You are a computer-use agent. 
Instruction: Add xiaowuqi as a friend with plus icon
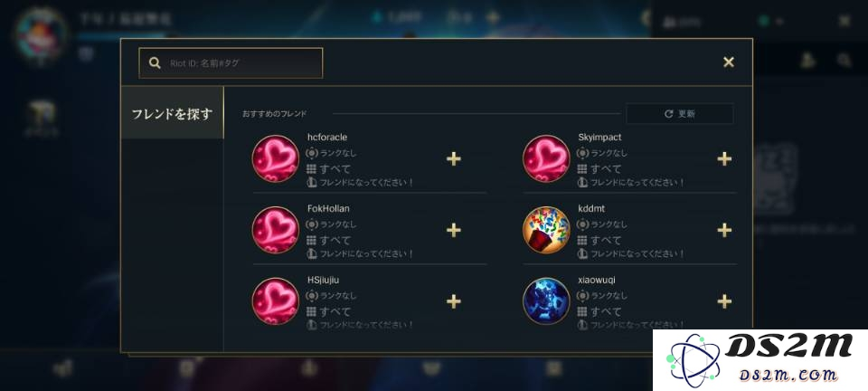tap(724, 301)
